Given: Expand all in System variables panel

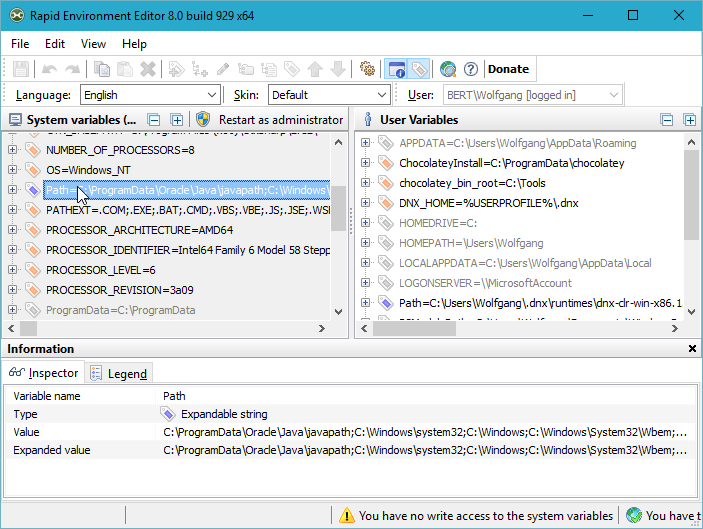Looking at the screenshot, I should point(177,120).
